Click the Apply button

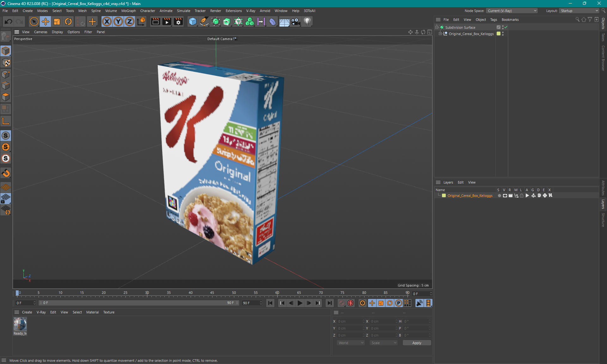pyautogui.click(x=417, y=343)
